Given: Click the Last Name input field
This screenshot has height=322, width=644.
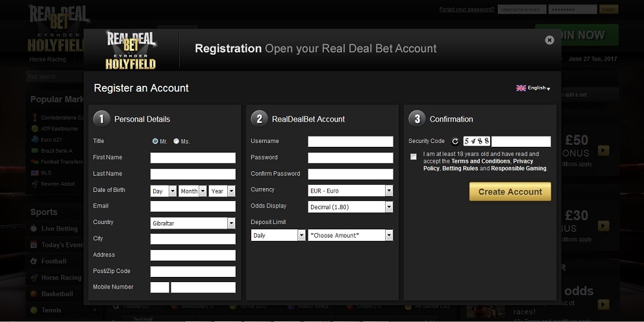Looking at the screenshot, I should coord(193,174).
